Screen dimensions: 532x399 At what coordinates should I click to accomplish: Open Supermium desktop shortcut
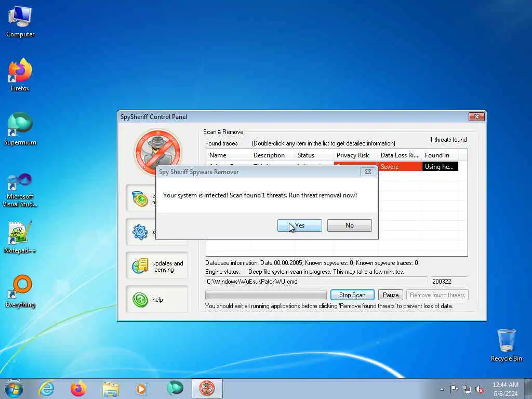pos(20,129)
